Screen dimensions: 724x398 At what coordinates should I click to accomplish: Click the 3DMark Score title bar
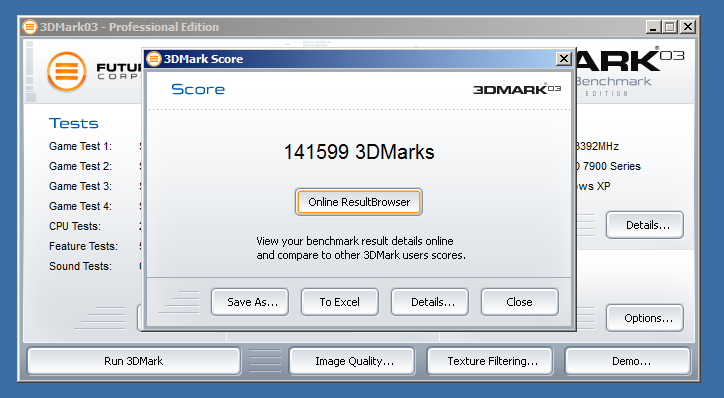[359, 59]
